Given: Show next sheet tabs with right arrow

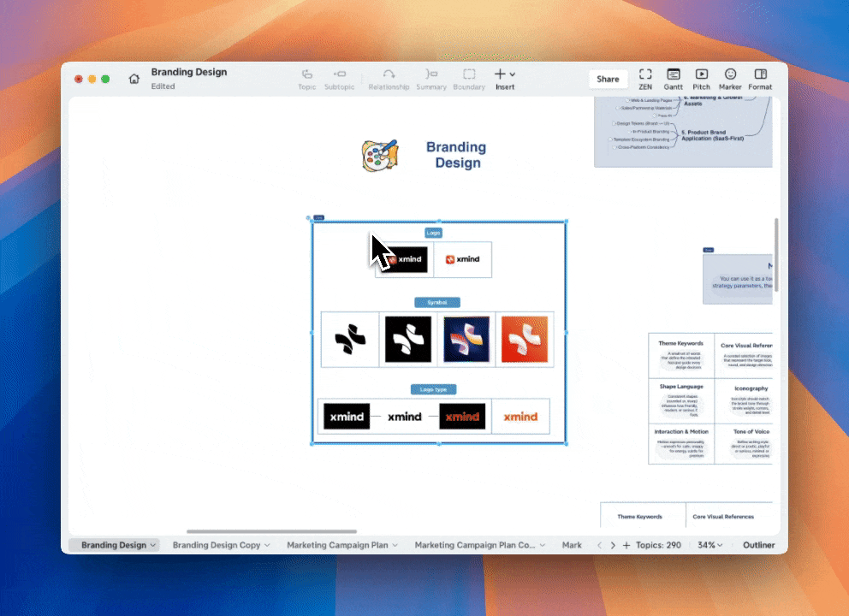Looking at the screenshot, I should coord(613,545).
